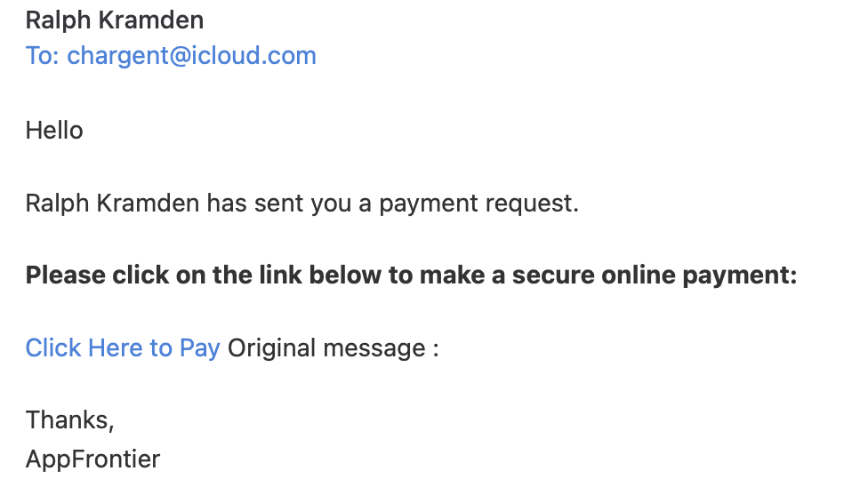Screen dimensions: 868x503
Task: Click the "Hello" greeting text
Action: (x=54, y=131)
